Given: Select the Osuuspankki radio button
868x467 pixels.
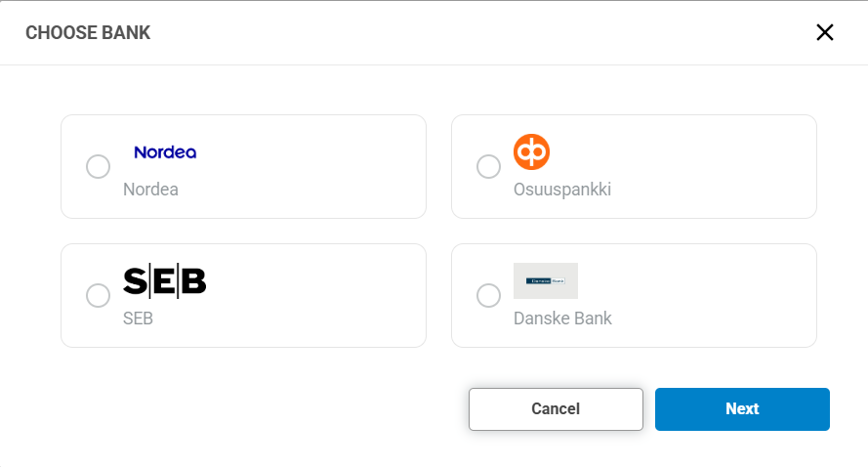Looking at the screenshot, I should (488, 167).
